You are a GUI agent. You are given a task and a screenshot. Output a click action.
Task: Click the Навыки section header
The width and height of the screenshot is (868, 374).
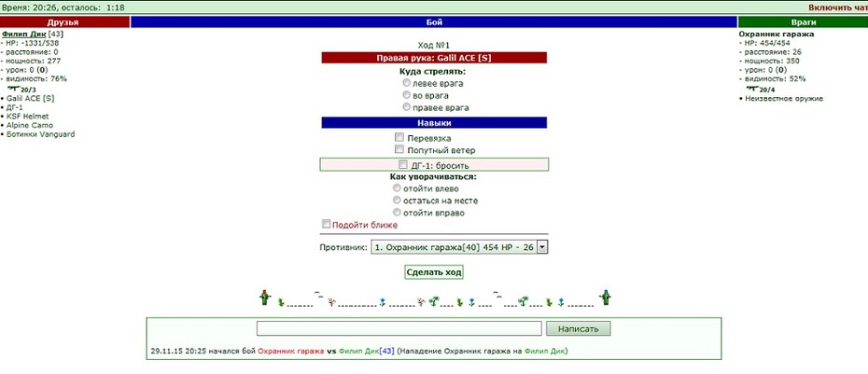point(434,122)
